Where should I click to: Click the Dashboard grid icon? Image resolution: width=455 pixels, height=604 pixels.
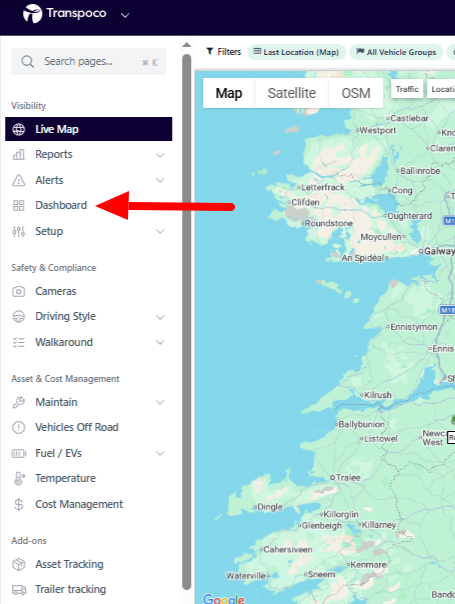18,205
